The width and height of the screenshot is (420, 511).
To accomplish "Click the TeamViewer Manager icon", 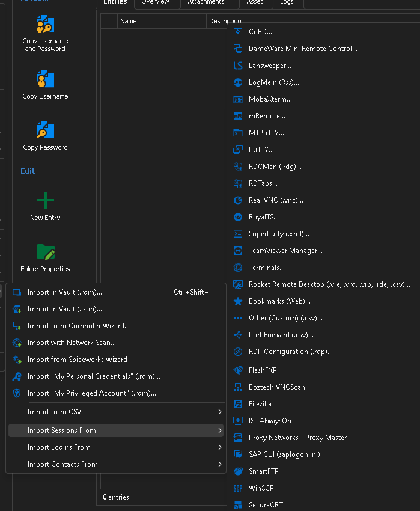I will [x=238, y=251].
